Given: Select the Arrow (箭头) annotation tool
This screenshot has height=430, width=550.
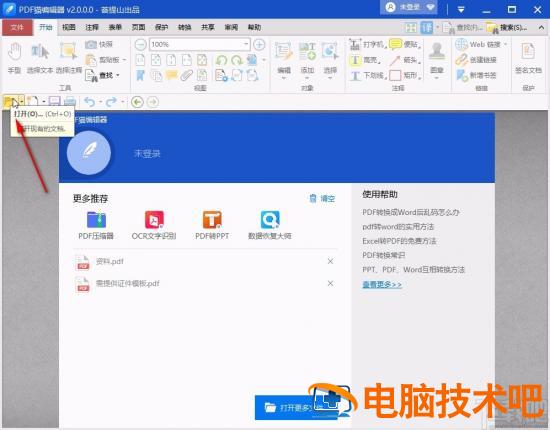Looking at the screenshot, I should tap(405, 60).
